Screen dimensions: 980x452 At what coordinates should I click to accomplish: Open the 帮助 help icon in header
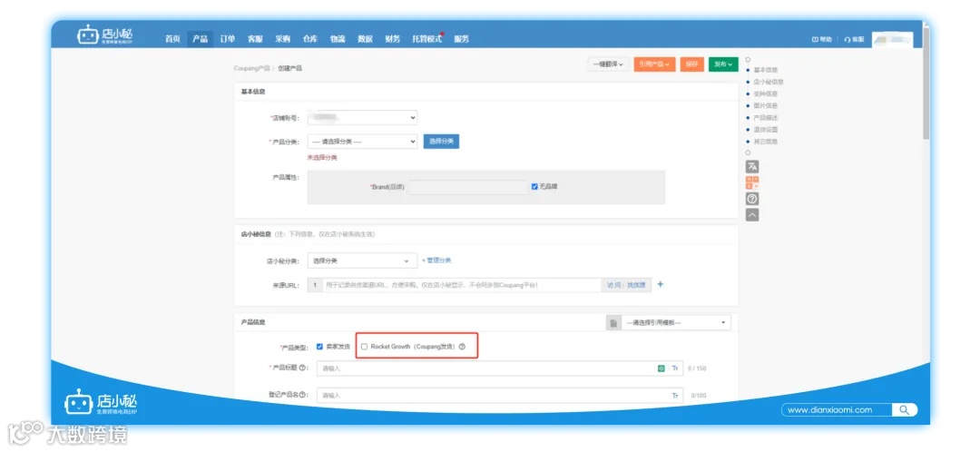click(x=815, y=39)
